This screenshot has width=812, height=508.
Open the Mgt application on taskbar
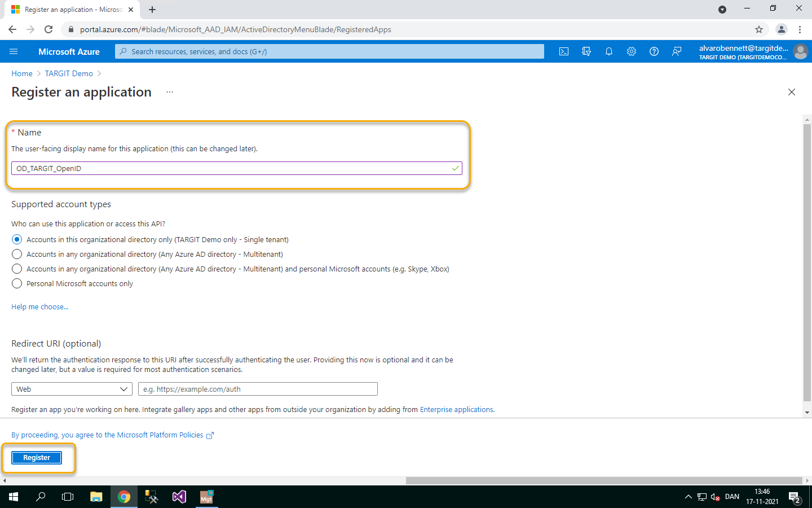click(x=206, y=497)
